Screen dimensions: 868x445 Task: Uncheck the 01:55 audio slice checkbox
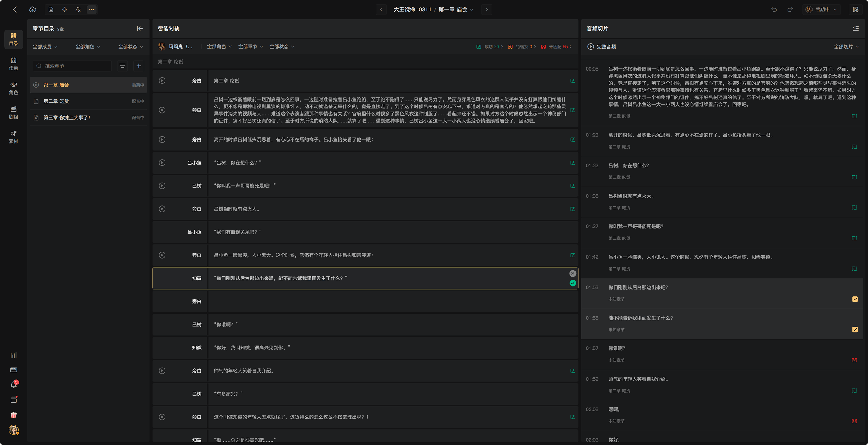click(x=855, y=329)
